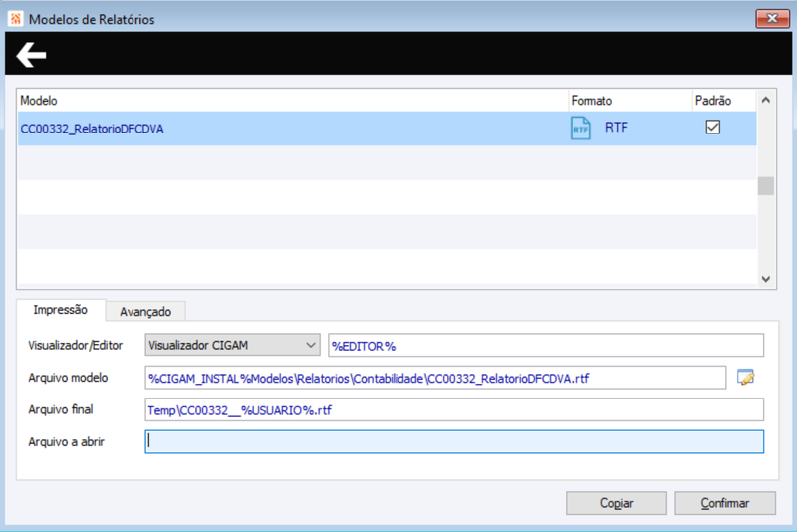Toggle the Padrão checkbox for CC00332_RelatorioDFCDVA
Screen dimensions: 797x532
[x=713, y=128]
